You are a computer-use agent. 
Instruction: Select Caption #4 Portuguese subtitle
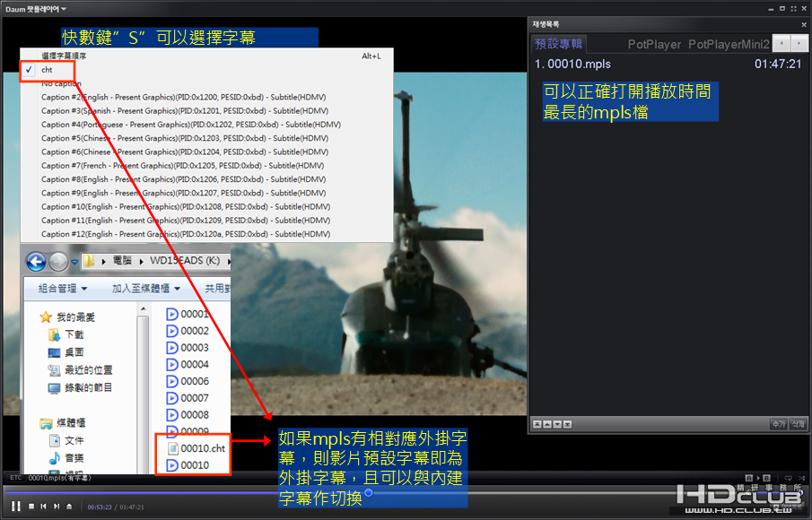[206, 125]
